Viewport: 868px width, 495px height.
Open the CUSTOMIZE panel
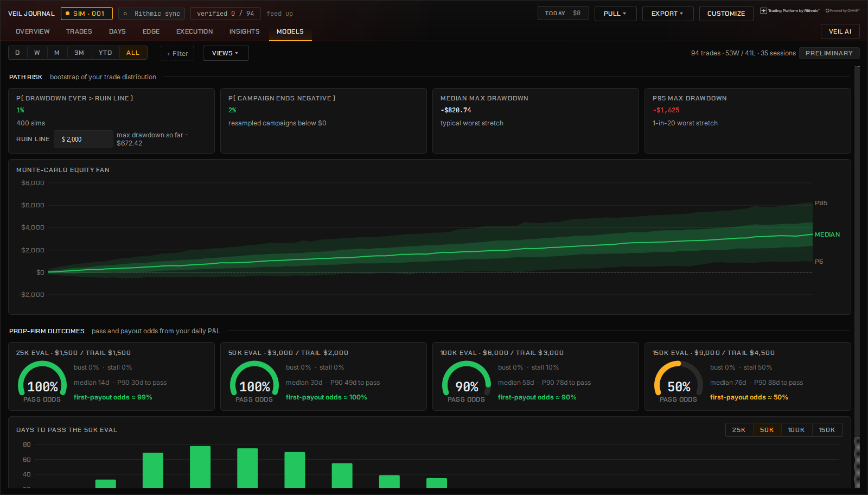coord(726,14)
